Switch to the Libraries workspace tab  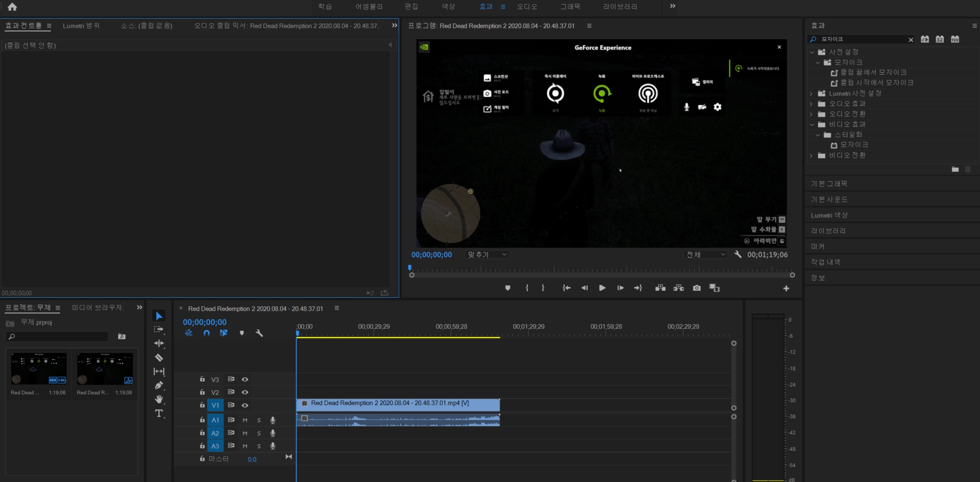pos(620,7)
